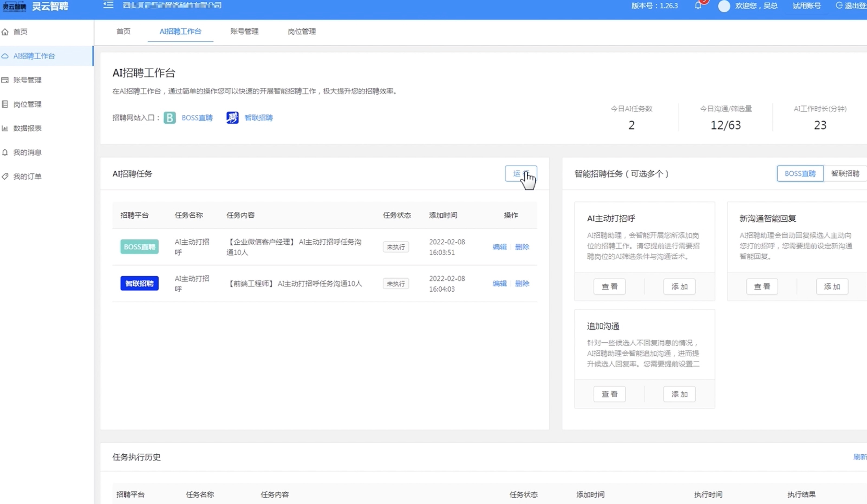Select BOSS直聘 toggle in 智能招聘任务
The width and height of the screenshot is (867, 504).
point(800,174)
